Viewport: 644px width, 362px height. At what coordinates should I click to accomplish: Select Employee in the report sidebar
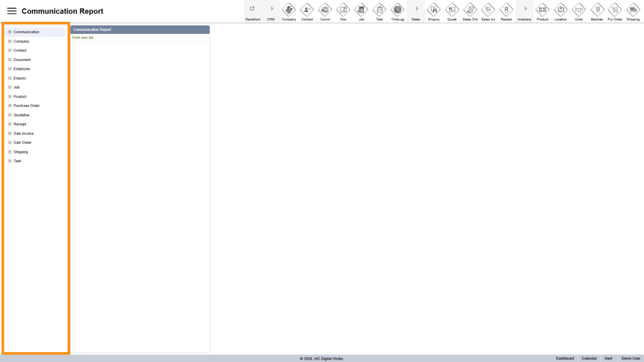pos(21,69)
